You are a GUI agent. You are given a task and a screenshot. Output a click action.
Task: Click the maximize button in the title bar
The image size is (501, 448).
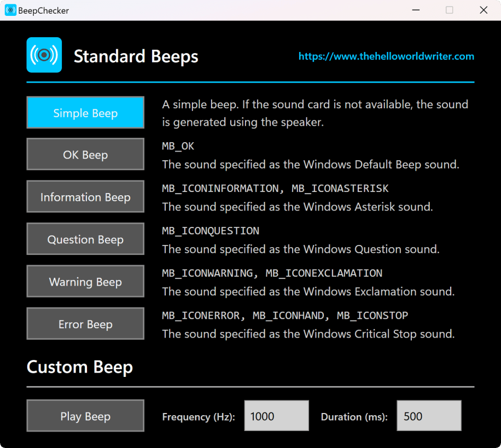[x=449, y=10]
